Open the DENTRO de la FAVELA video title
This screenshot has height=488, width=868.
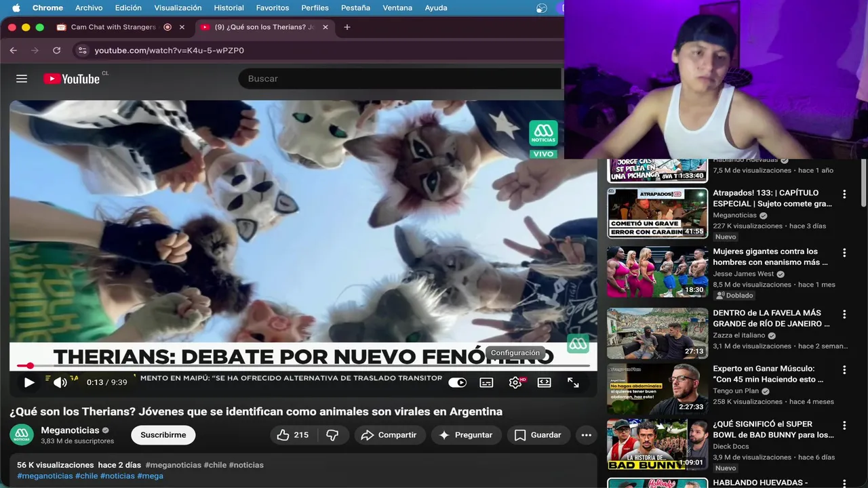772,319
